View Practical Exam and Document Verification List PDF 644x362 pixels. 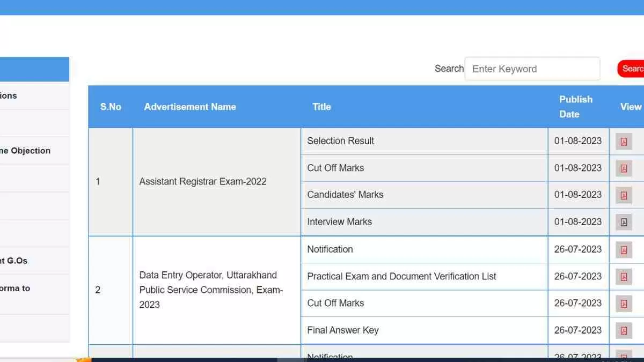coord(624,277)
